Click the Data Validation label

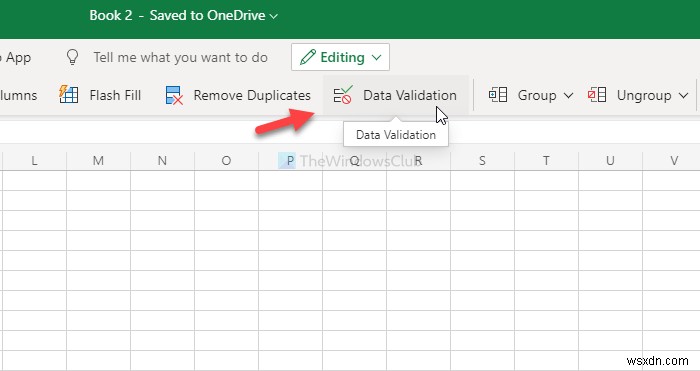410,95
